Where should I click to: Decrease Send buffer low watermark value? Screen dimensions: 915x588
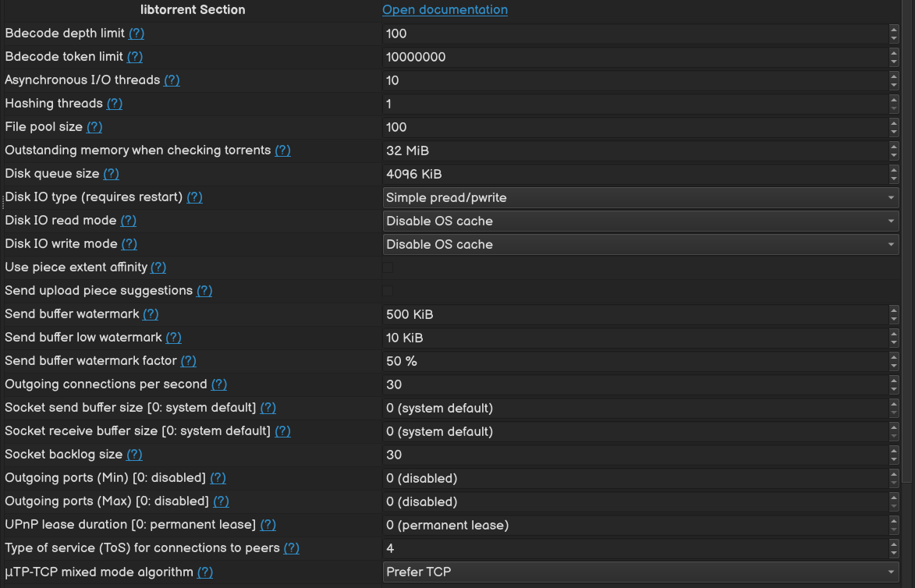pyautogui.click(x=893, y=342)
